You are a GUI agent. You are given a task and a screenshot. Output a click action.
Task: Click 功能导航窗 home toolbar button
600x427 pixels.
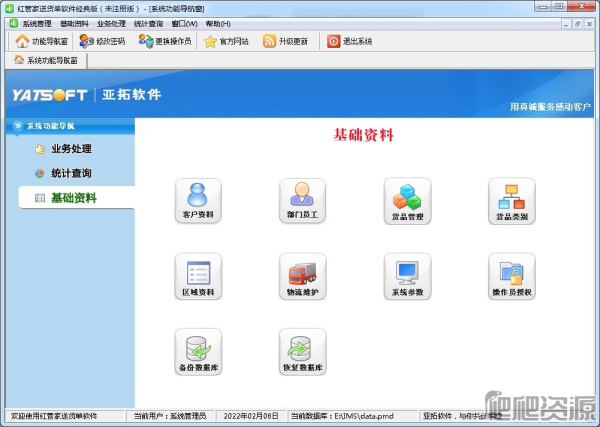click(41, 41)
